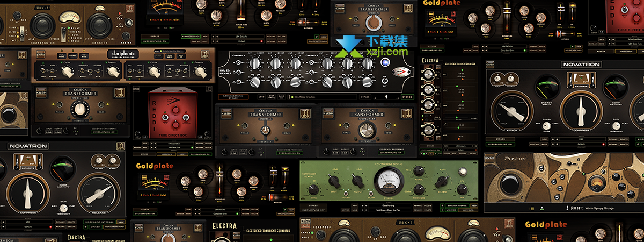Click ubk logo on Omega Transformer Model TWK
644x242 pixels.
tap(120, 92)
